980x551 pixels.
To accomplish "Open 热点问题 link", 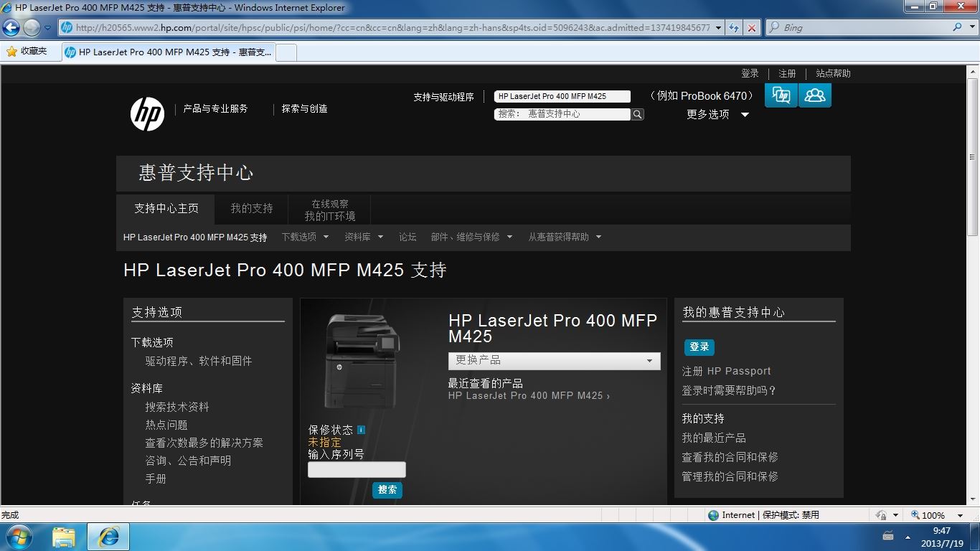I will click(166, 425).
